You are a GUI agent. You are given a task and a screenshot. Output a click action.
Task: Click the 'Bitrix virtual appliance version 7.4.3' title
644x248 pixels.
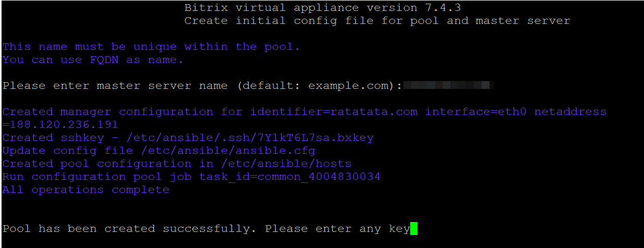[x=322, y=8]
